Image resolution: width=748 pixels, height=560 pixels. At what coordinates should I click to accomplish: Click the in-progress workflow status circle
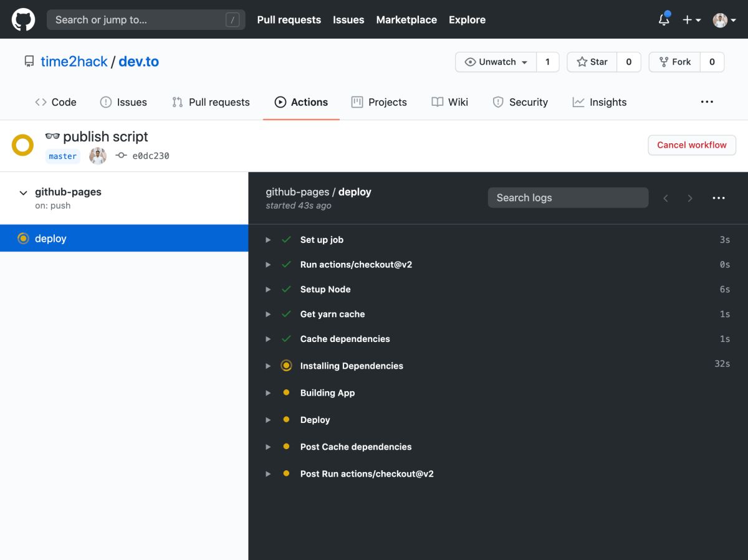coord(23,146)
